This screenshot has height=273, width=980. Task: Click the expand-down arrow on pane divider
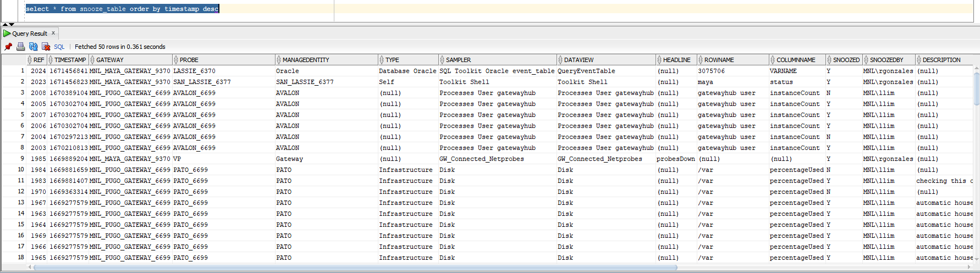pos(12,24)
